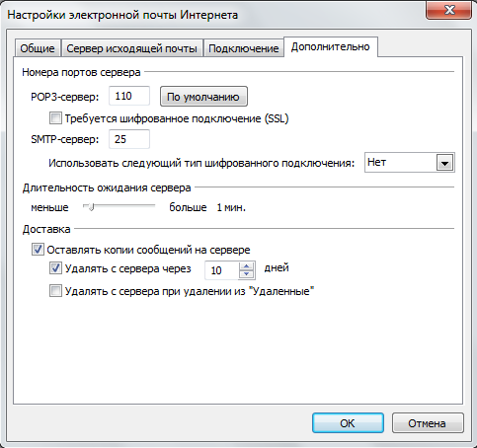Open the encrypted connection type dropdown arrow

[x=444, y=163]
